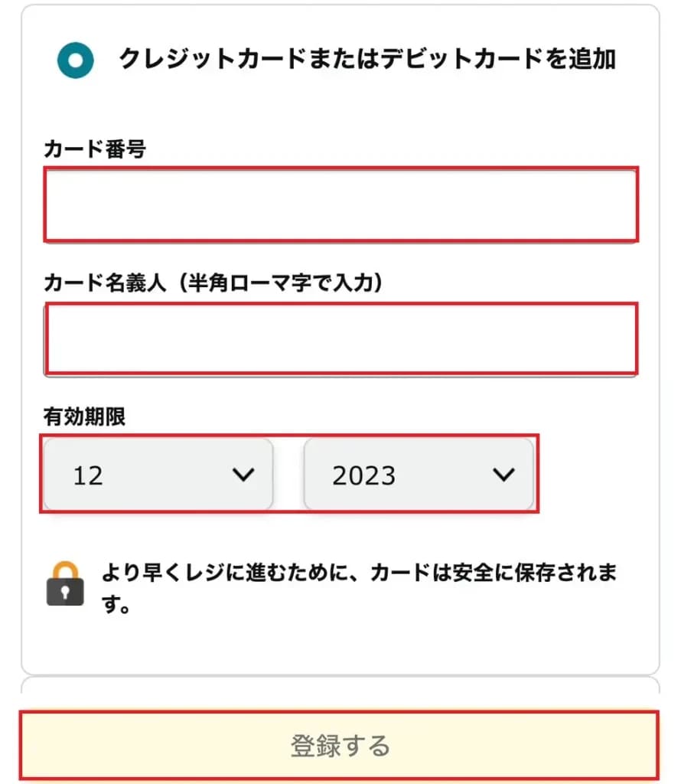The image size is (681, 784).
Task: Open the expiry year dropdown showing 2023
Action: point(419,475)
